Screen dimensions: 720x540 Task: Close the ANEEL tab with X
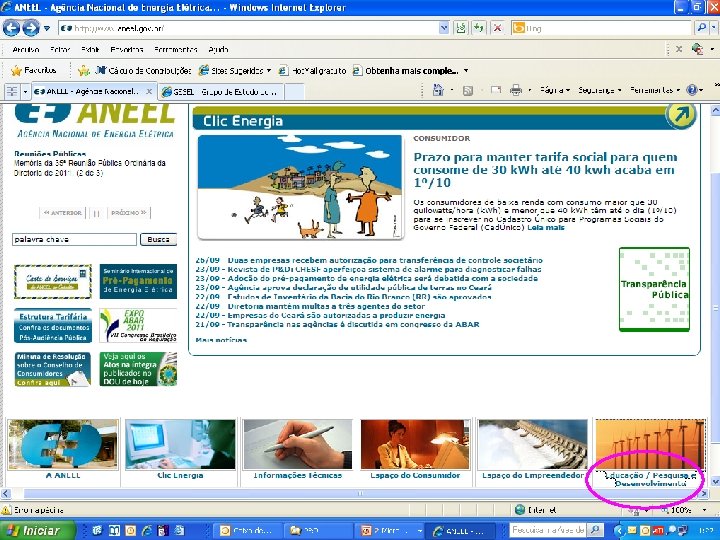coord(149,92)
